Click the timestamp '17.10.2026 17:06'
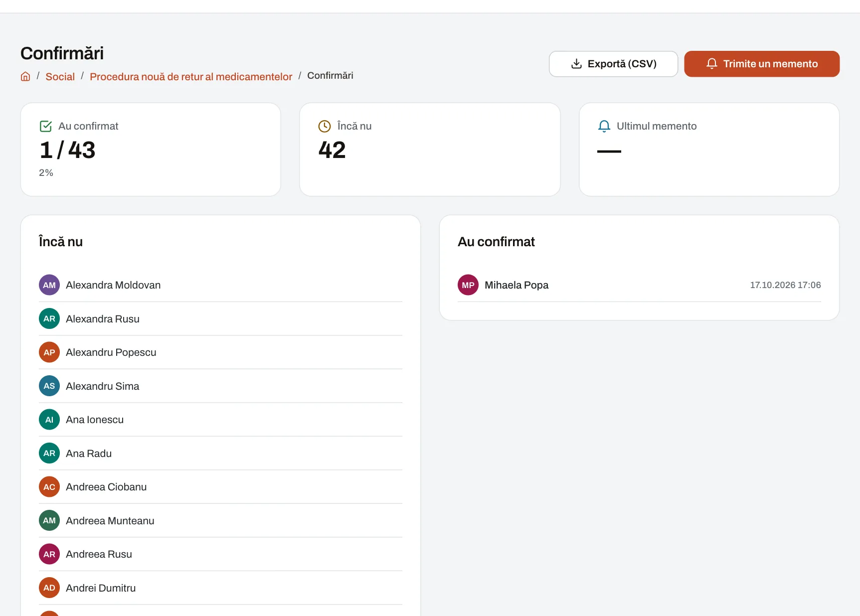Screen dimensions: 860x616 coord(785,285)
